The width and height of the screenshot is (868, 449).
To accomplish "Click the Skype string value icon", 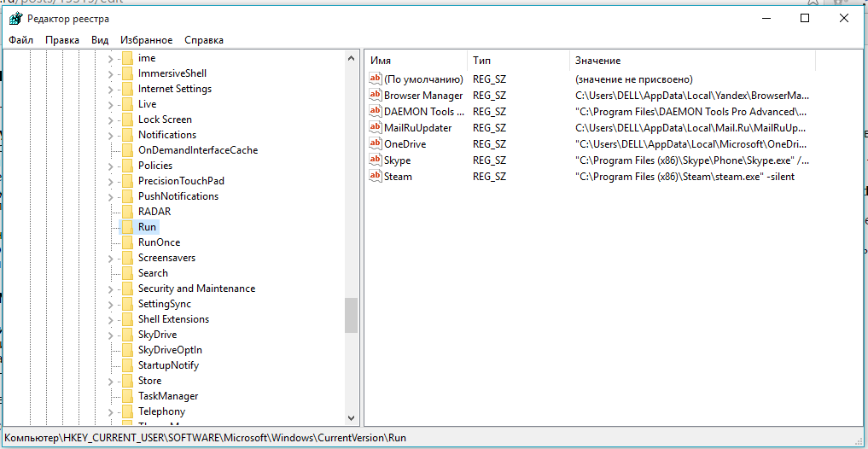I will (375, 160).
